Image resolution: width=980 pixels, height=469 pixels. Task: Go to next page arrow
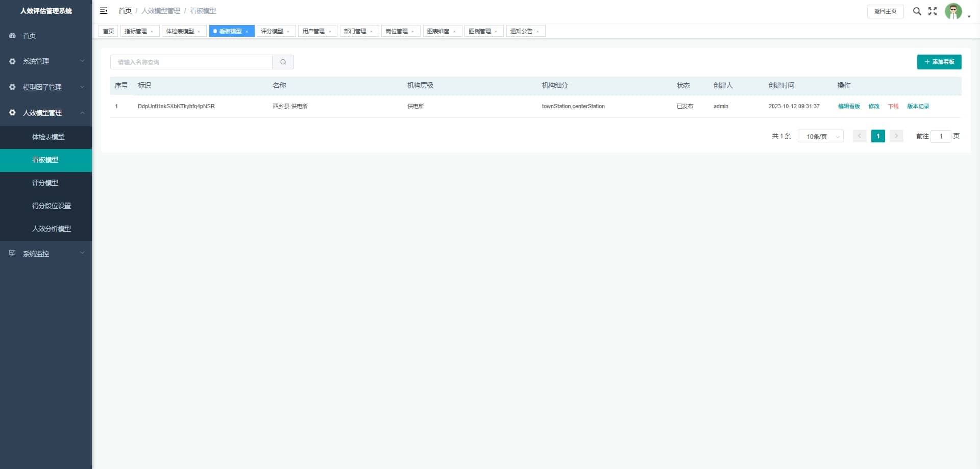[896, 136]
